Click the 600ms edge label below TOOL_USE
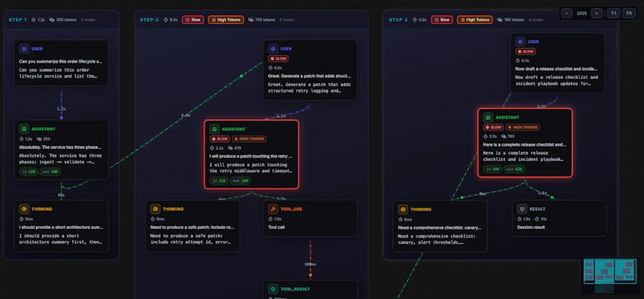This screenshot has width=644, height=299. 310,264
